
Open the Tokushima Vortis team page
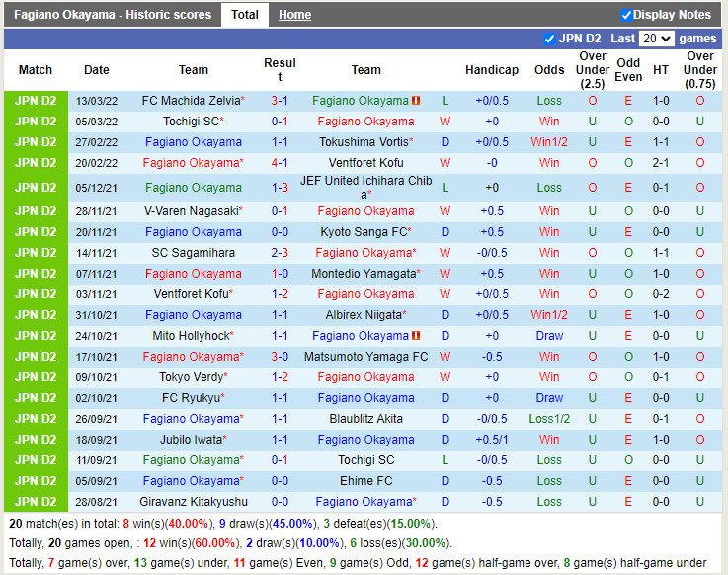pos(363,142)
